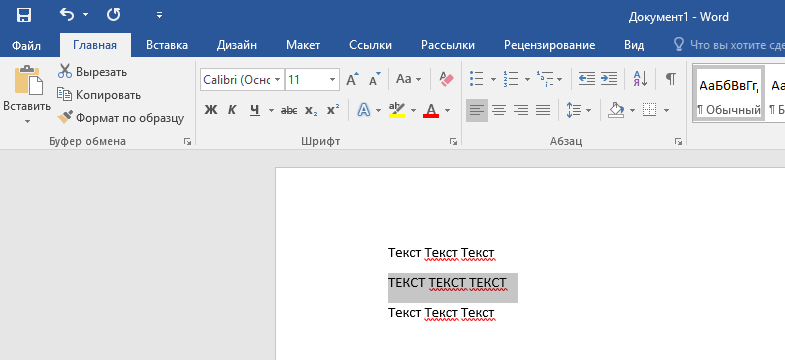Center the text alignment

pyautogui.click(x=499, y=110)
